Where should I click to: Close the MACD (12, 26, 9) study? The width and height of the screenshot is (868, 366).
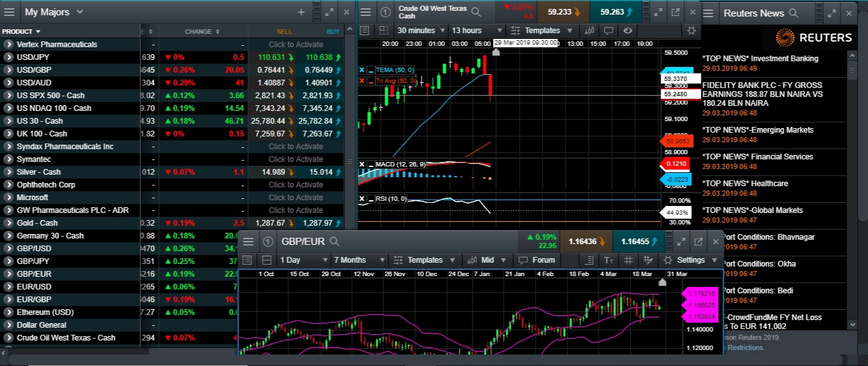pyautogui.click(x=362, y=164)
